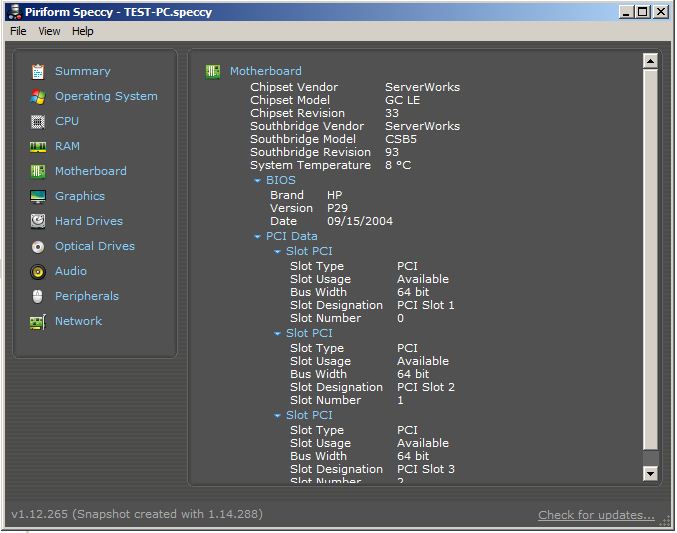Collapse the Slot PCI group for PCI Slot 2
The width and height of the screenshot is (677, 533).
(277, 334)
